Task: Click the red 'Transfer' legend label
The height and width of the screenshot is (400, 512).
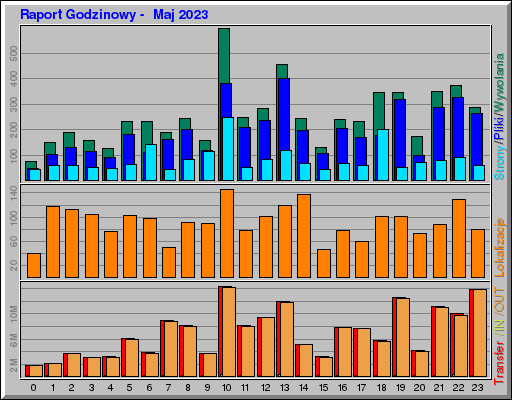Action: [x=499, y=363]
